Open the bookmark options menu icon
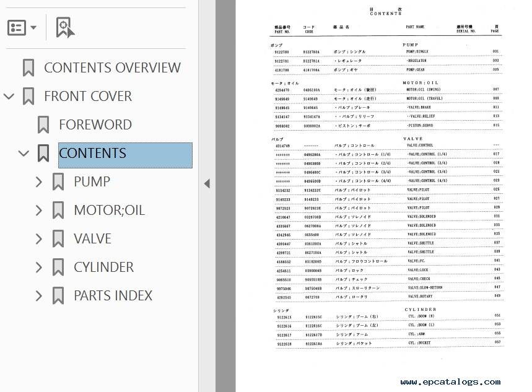 [16, 27]
